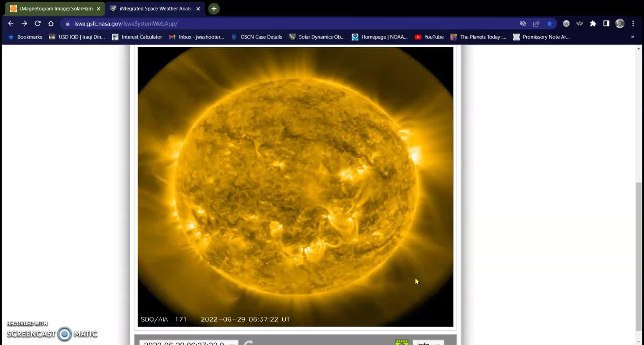Click the refresh arrow beside the timestamp
The width and height of the screenshot is (644, 345).
[x=248, y=343]
